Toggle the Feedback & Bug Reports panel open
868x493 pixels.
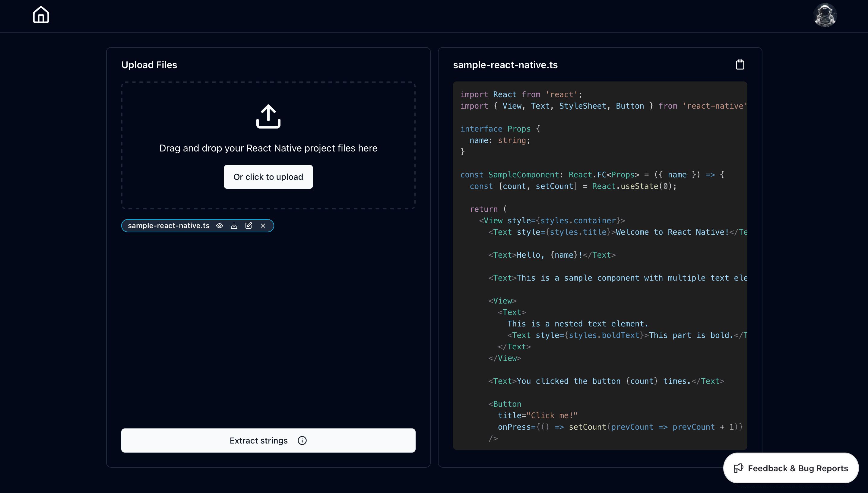tap(790, 468)
